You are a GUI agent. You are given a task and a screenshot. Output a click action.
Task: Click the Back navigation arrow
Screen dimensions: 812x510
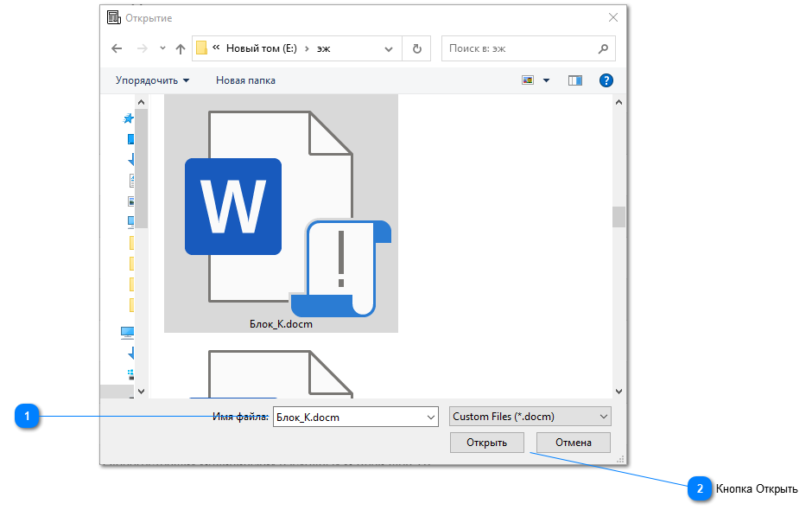(117, 49)
